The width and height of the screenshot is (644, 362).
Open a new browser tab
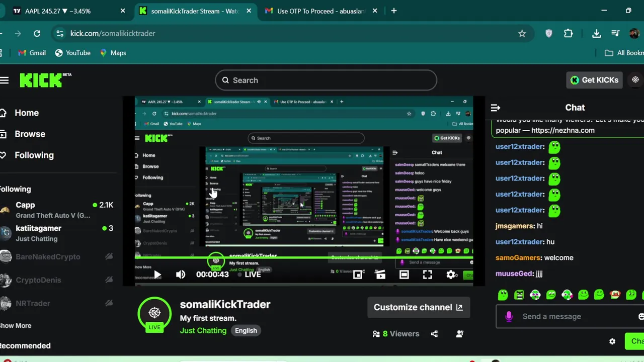click(394, 11)
